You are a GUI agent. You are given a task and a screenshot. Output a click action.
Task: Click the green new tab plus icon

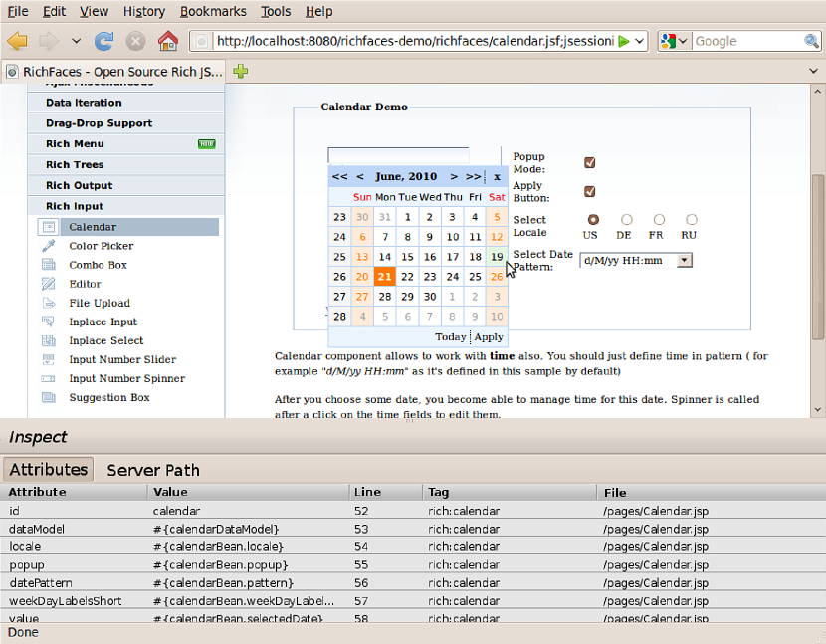(240, 71)
